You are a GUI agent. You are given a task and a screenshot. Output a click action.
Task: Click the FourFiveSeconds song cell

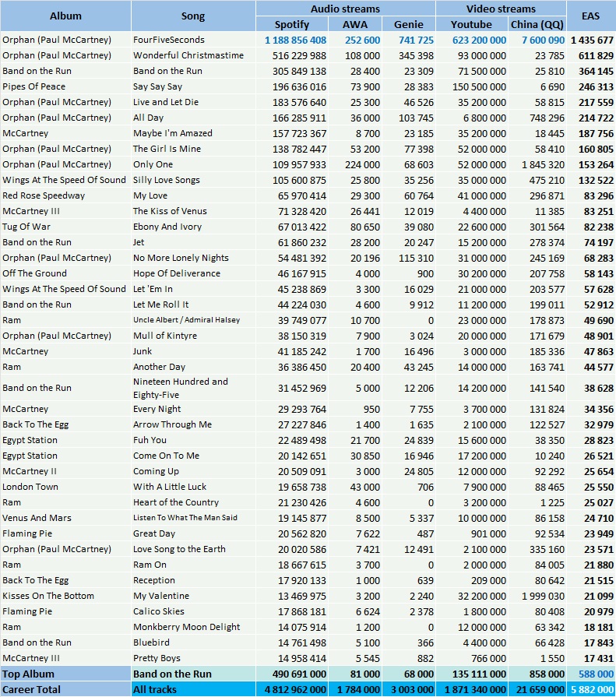pos(193,40)
